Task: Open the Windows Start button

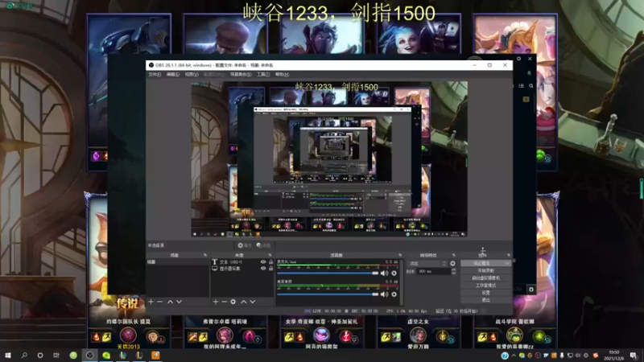Action: 8,356
